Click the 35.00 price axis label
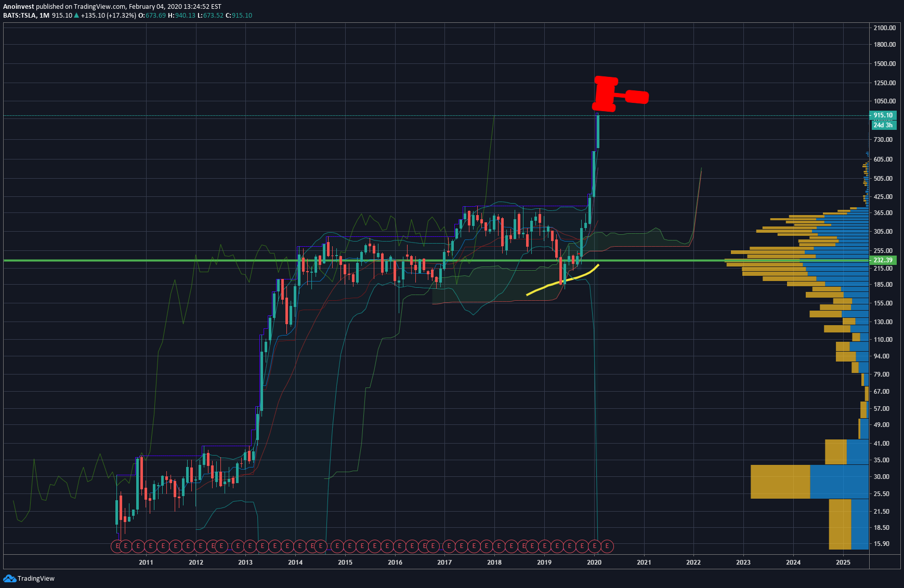The image size is (904, 588). click(881, 460)
